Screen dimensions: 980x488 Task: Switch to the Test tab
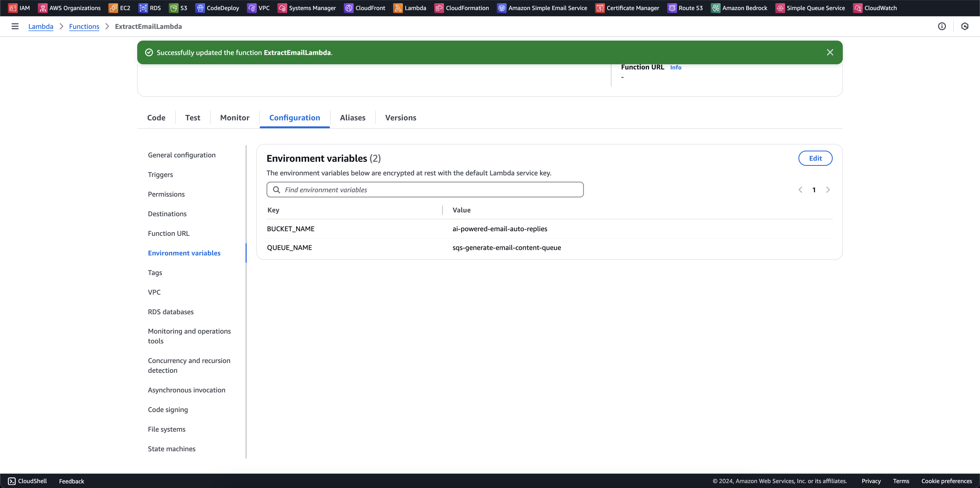[x=192, y=118]
